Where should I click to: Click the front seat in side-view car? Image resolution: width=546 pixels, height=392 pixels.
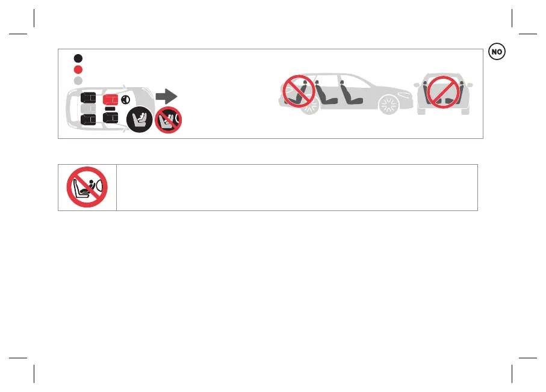pyautogui.click(x=351, y=92)
